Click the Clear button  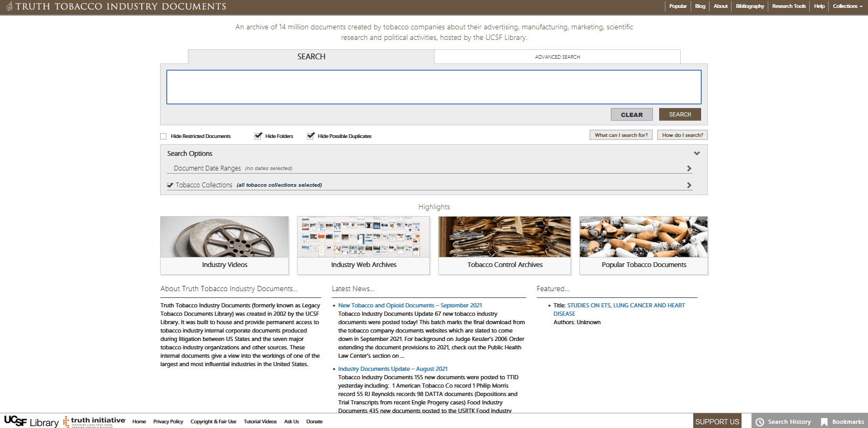tap(632, 114)
